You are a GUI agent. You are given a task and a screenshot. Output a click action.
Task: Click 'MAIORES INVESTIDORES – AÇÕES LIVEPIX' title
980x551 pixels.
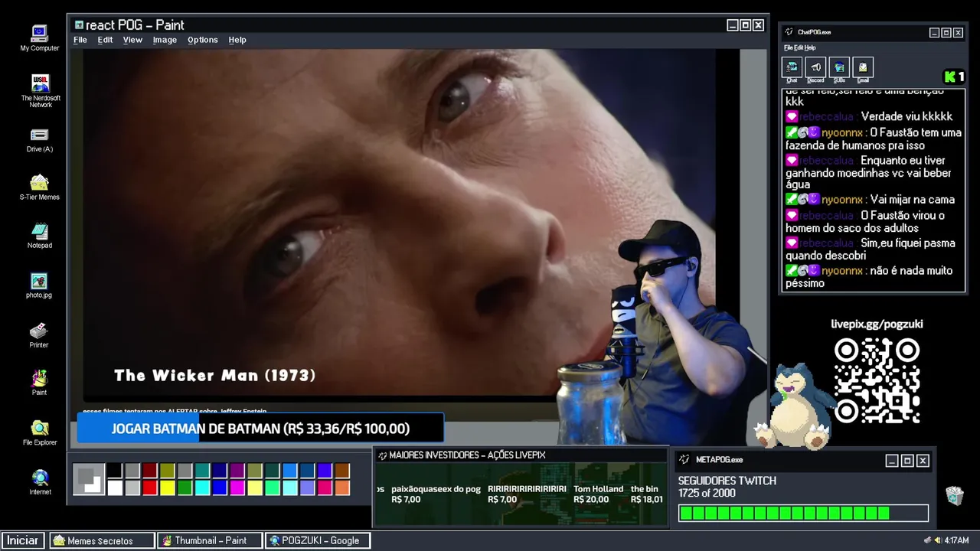467,455
